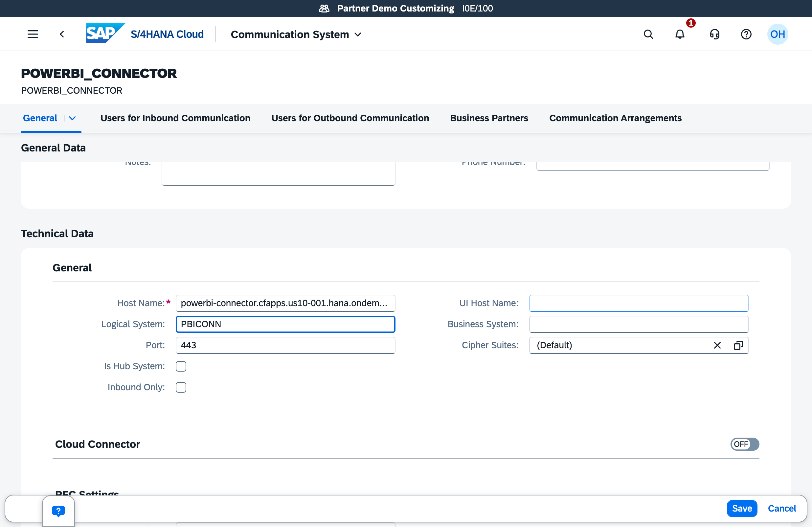Open the Business Partners tab

pos(489,118)
